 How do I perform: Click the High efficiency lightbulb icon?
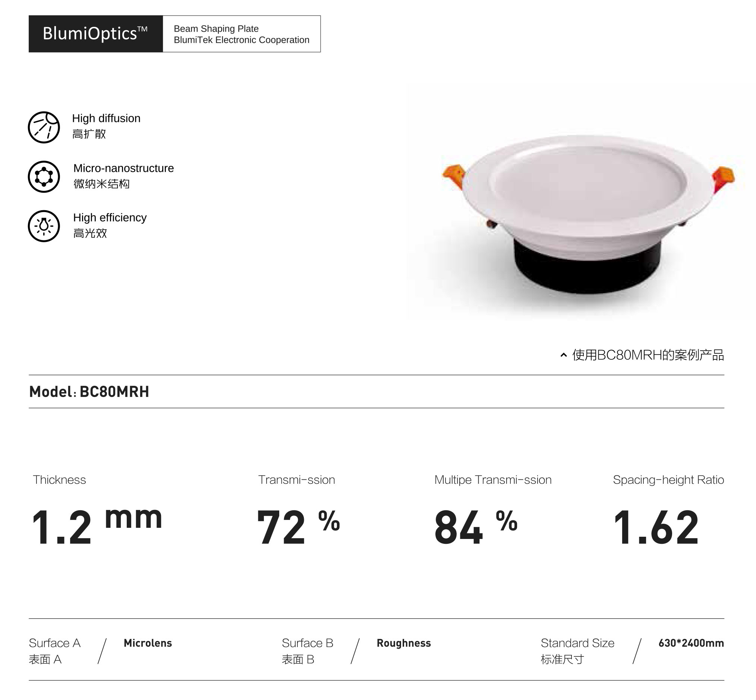(44, 226)
